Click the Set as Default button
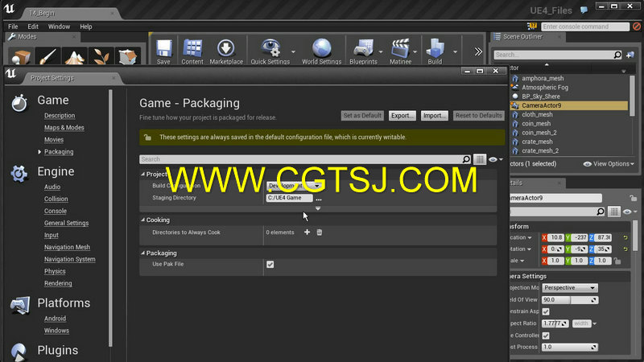Viewport: 644px width, 362px height. pos(362,116)
